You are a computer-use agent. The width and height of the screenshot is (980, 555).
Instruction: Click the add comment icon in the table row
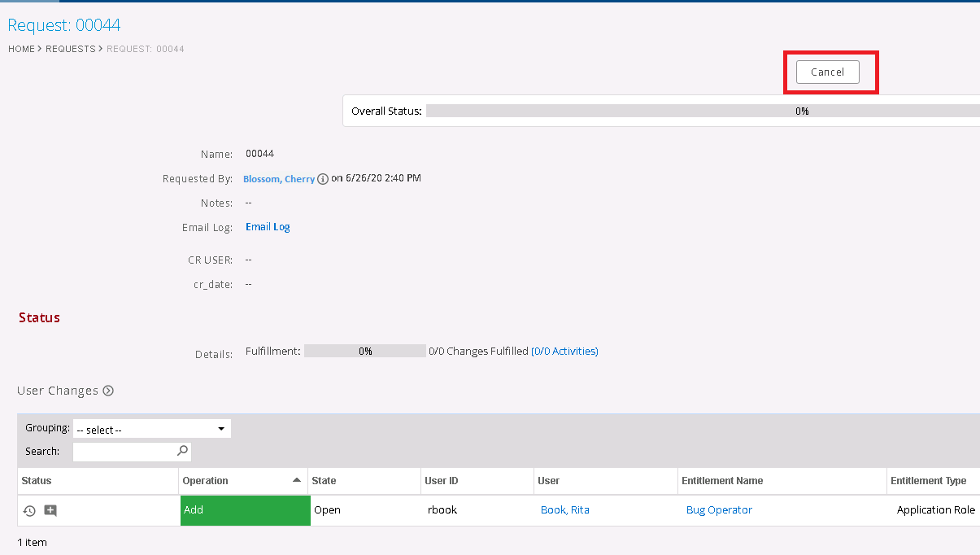coord(50,511)
